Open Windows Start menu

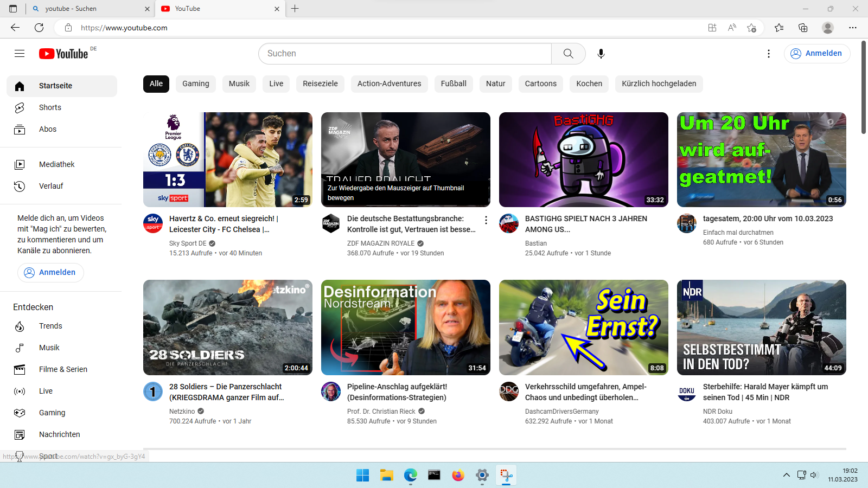(362, 476)
